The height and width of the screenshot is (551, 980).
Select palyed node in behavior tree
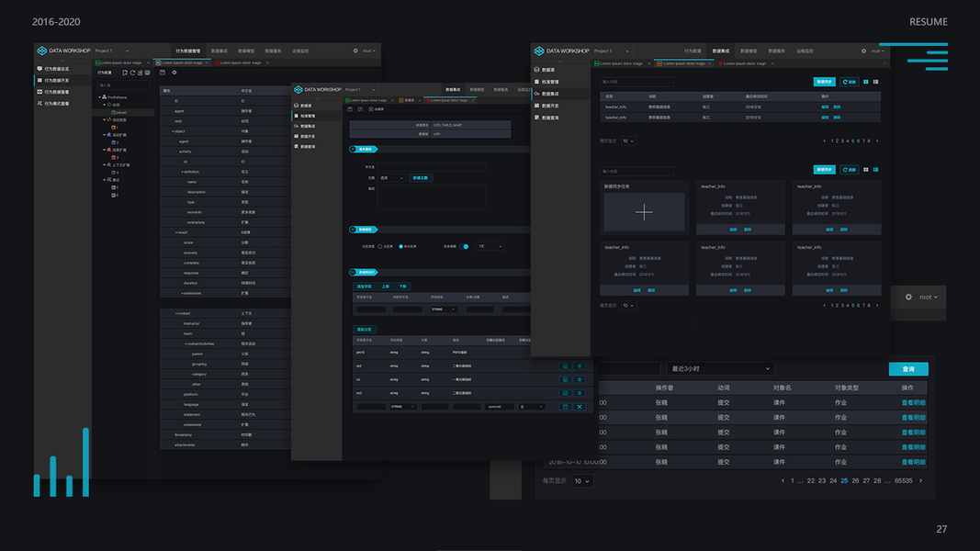(x=120, y=112)
